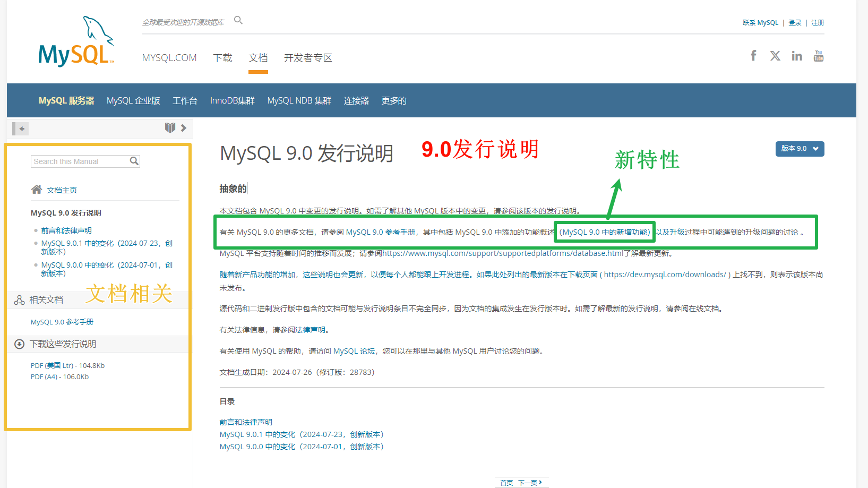Open the 版本 9.0 version dropdown
The width and height of the screenshot is (868, 488).
800,149
